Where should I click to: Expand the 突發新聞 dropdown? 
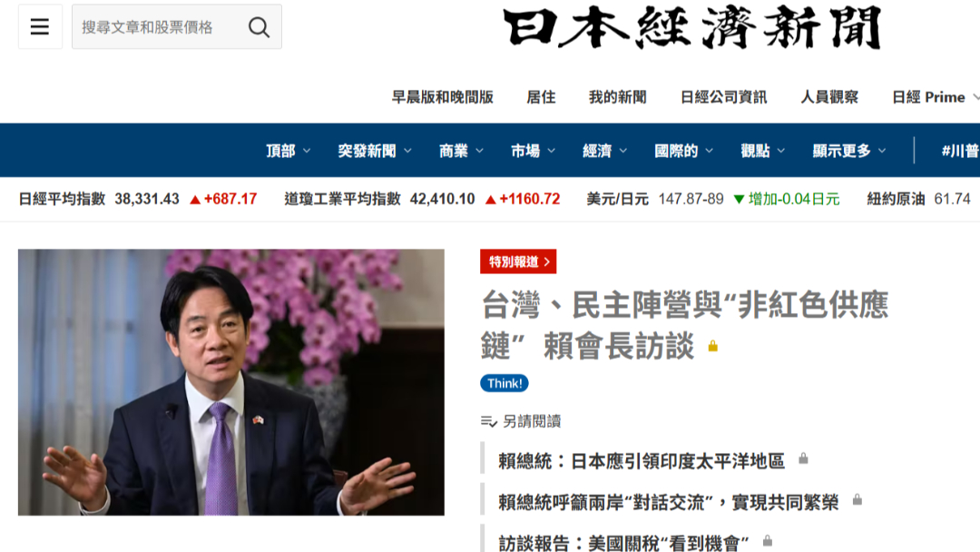coord(375,151)
